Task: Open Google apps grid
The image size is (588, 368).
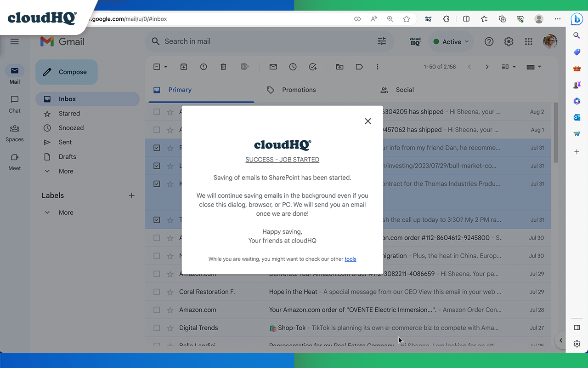Action: click(528, 41)
